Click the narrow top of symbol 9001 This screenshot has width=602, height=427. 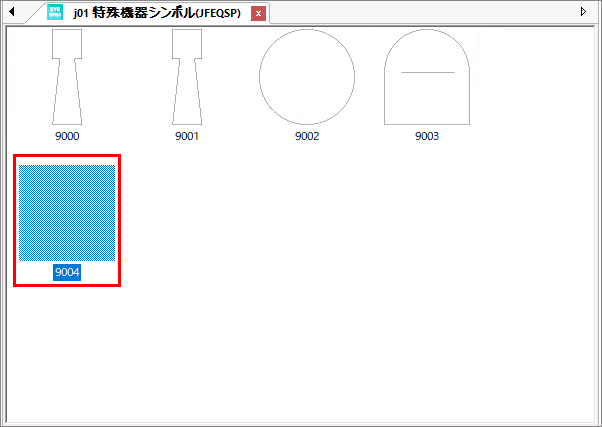coord(187,42)
